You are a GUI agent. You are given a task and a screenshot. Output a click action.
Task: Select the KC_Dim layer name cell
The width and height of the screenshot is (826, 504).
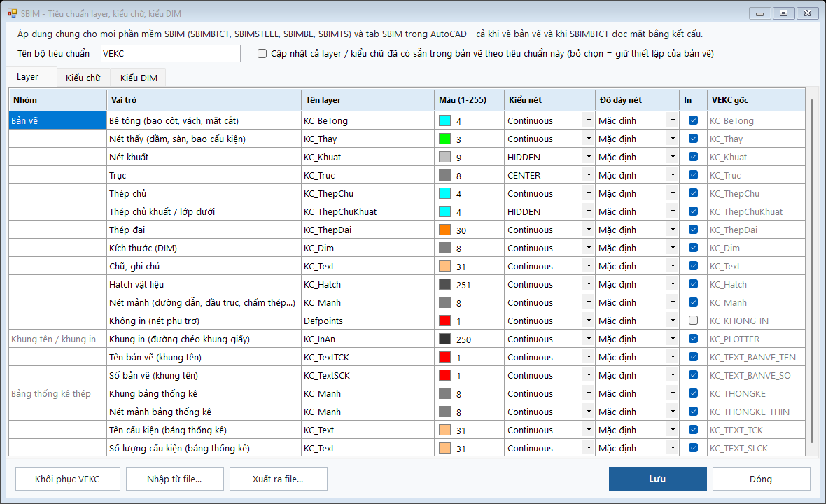(x=367, y=248)
